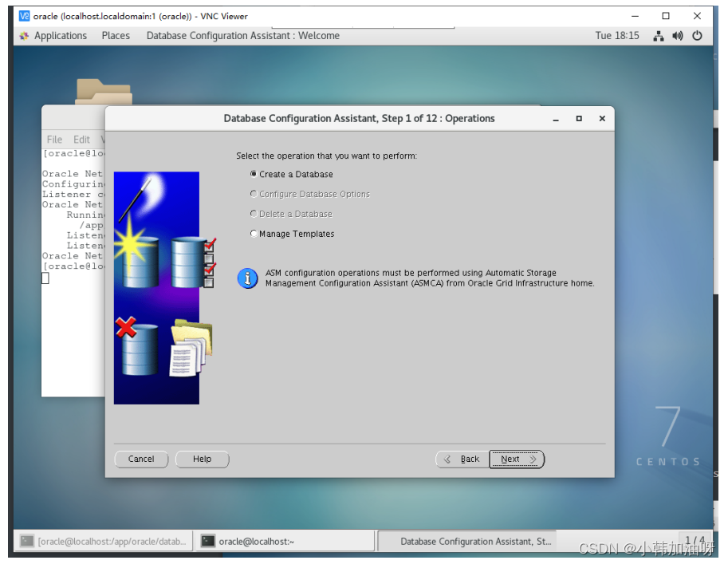Click the Database Configuration Assistant : Welcome panel title
Screen dimensions: 728x564
tap(243, 36)
